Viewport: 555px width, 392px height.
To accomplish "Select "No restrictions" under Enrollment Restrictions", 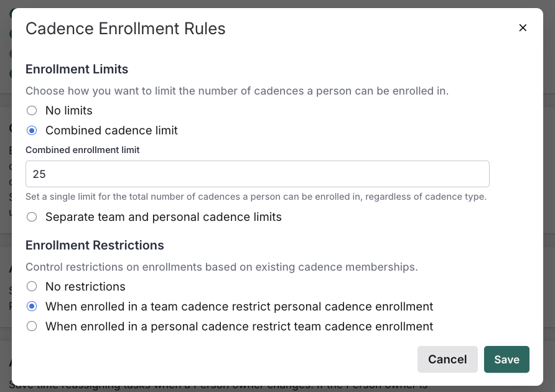I will pos(32,286).
